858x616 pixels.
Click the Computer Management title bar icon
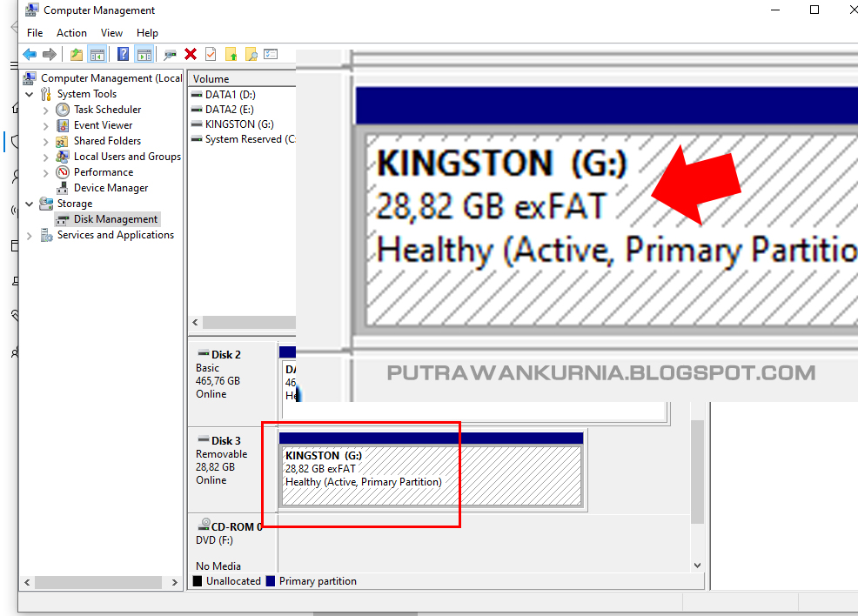point(31,10)
